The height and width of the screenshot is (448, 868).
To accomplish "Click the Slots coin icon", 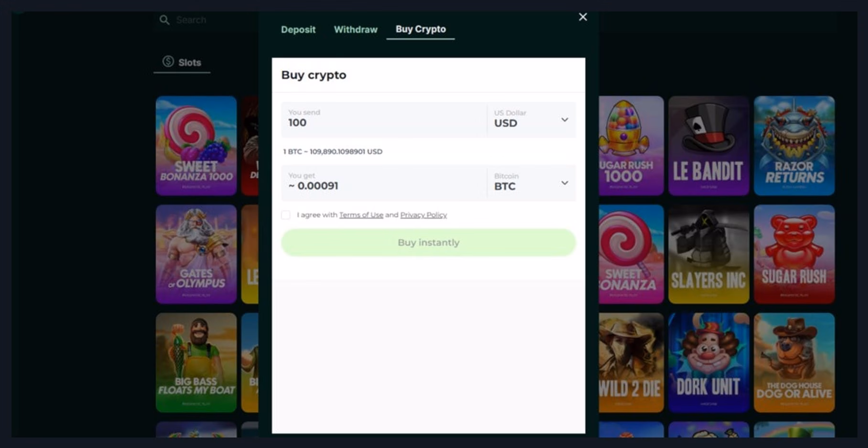I will 168,62.
